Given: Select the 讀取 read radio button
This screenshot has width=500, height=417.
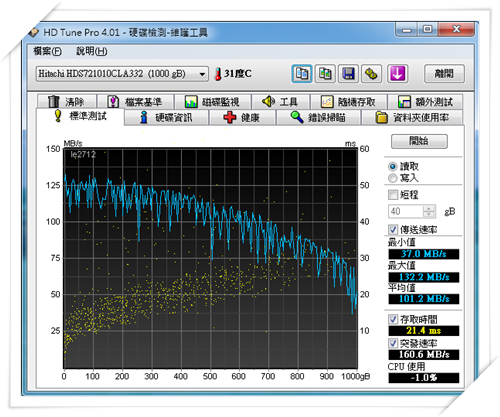Looking at the screenshot, I should (393, 166).
